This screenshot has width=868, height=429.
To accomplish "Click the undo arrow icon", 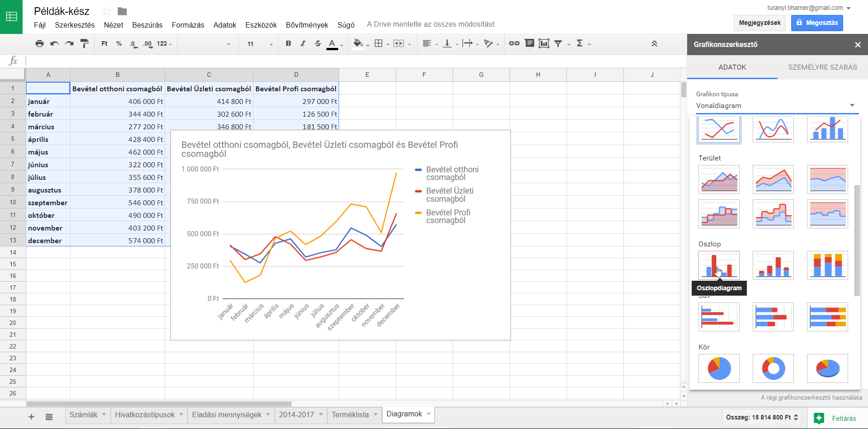I will click(x=54, y=44).
